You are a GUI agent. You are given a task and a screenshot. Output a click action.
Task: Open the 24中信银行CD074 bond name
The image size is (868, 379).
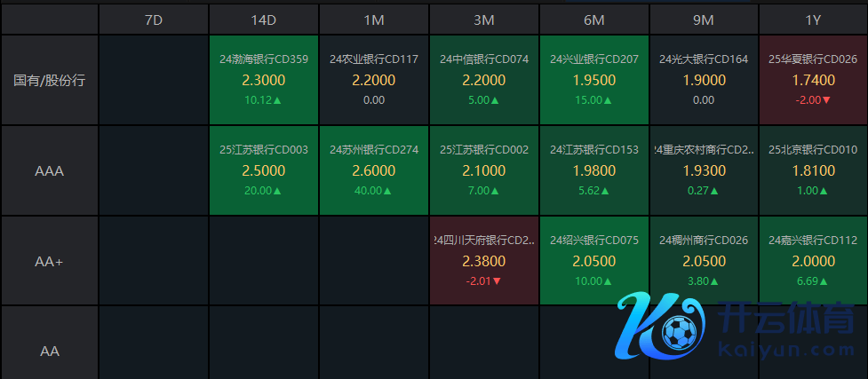(x=483, y=59)
